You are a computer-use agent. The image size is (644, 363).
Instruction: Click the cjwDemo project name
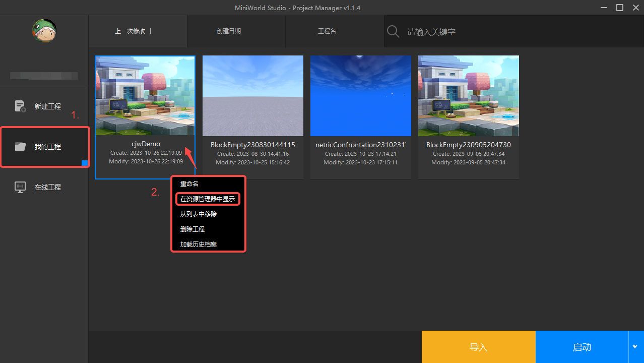146,144
